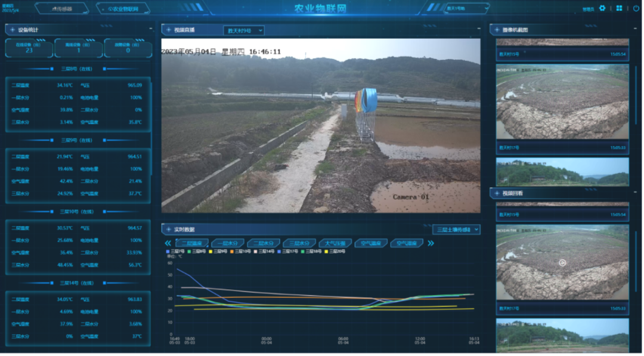Viewport: 644px width, 356px height.
Task: Select the 三层10号 (在线) device header
Action: [77, 212]
